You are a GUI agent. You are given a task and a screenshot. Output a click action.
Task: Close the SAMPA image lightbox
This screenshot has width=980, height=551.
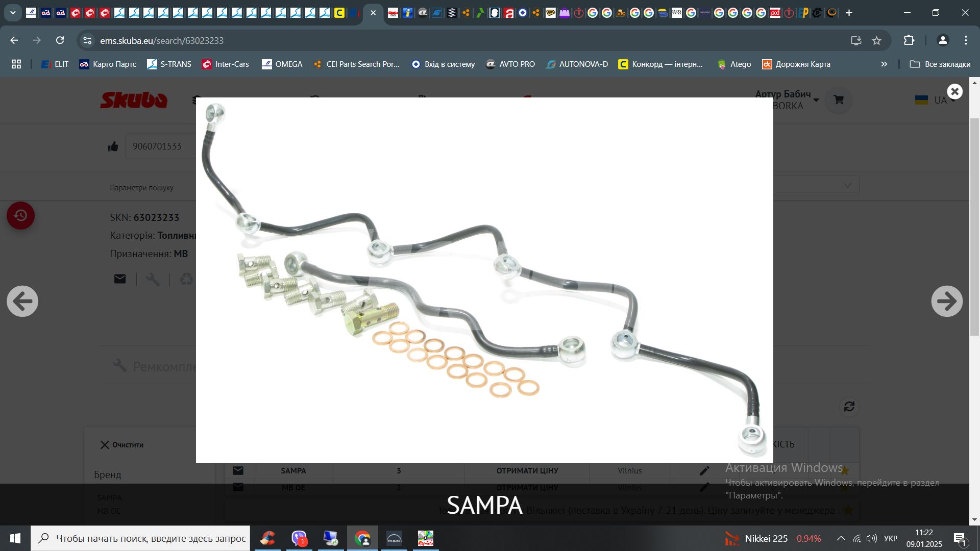coord(954,91)
